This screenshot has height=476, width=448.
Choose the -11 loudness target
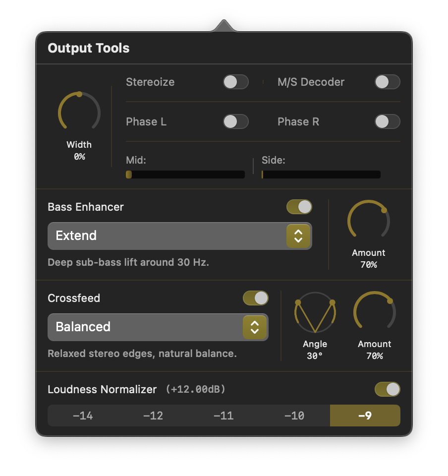(224, 416)
